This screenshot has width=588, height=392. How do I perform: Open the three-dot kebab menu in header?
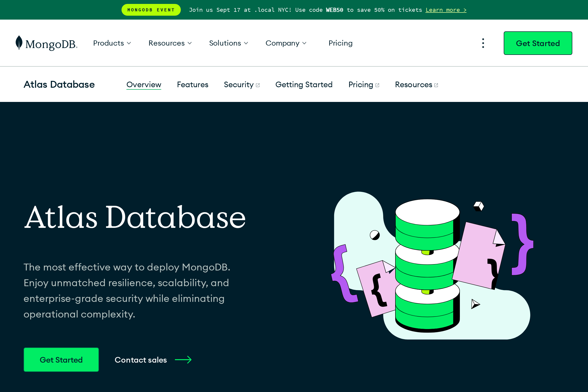pos(482,43)
